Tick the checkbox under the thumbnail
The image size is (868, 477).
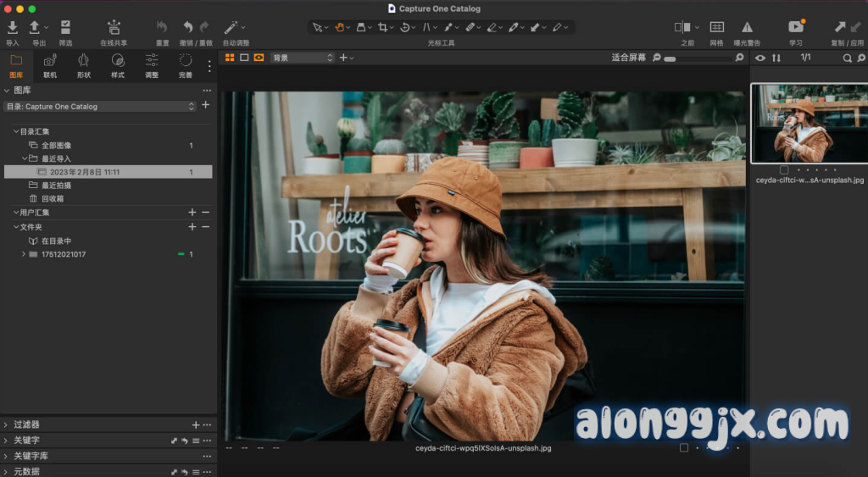pos(784,169)
